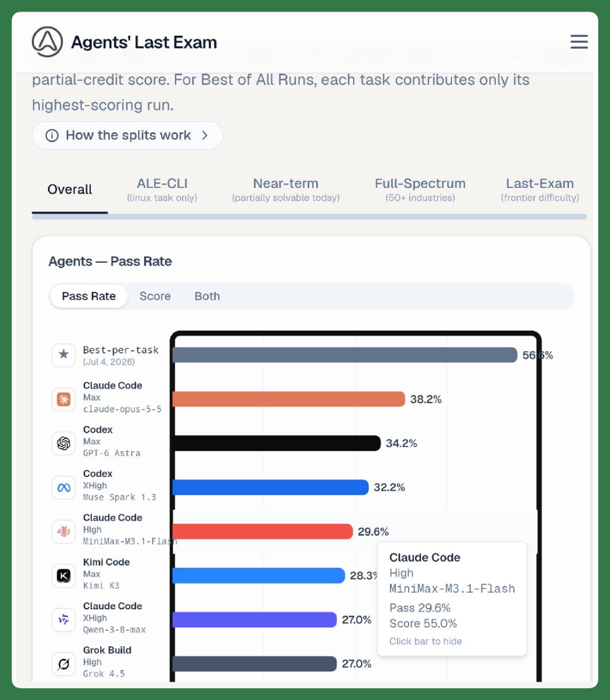Click the chevron in How the splits work
This screenshot has height=700, width=610.
(x=205, y=135)
